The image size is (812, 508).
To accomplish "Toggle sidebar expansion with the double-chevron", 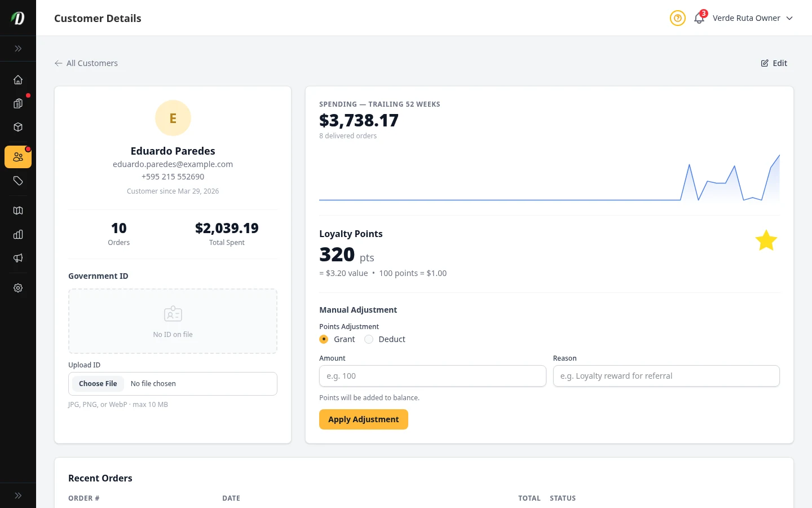I will (18, 49).
